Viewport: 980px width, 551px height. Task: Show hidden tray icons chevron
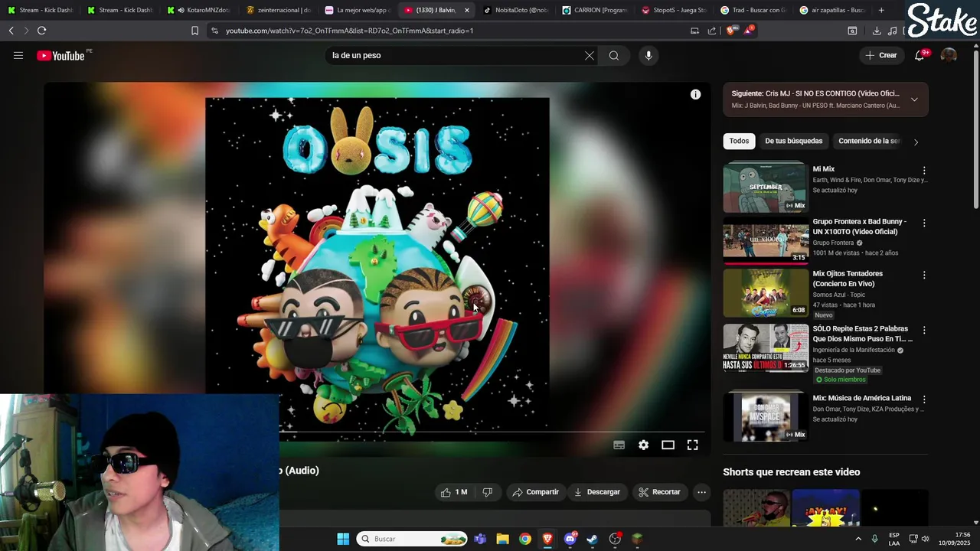[x=857, y=539]
